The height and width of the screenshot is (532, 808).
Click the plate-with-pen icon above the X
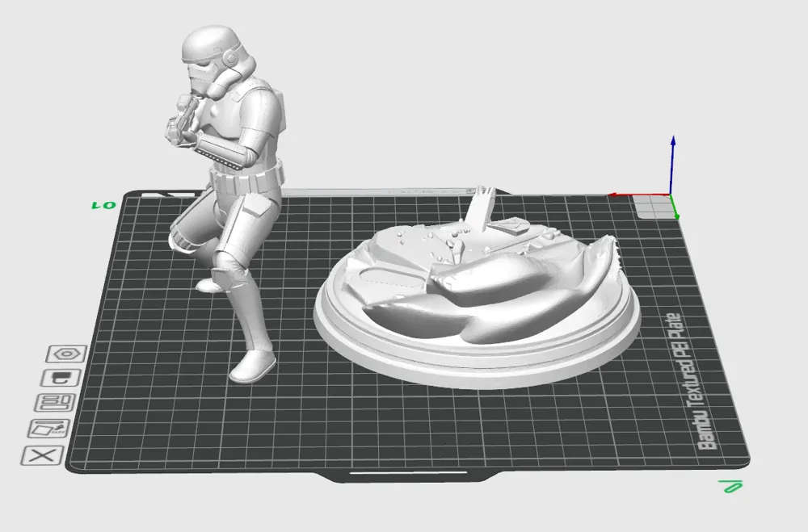(49, 429)
